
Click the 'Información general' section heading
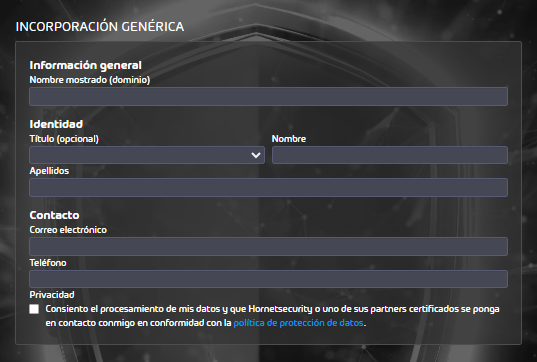(86, 65)
